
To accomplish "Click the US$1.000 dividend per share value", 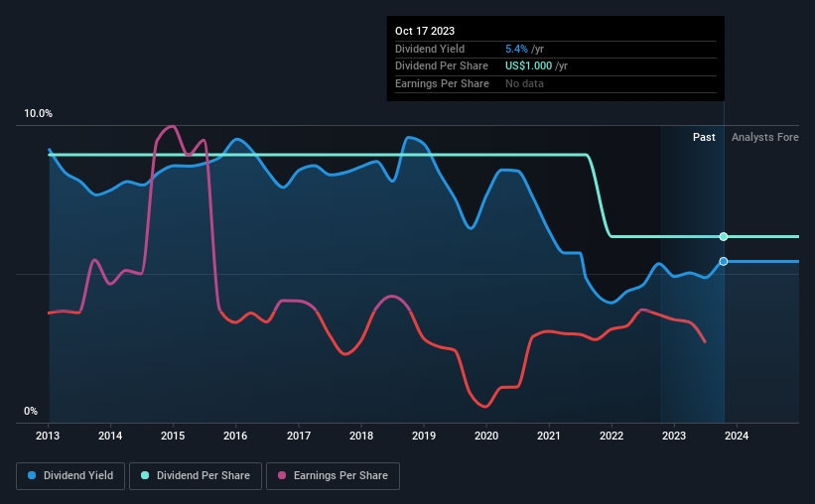I will 528,66.
